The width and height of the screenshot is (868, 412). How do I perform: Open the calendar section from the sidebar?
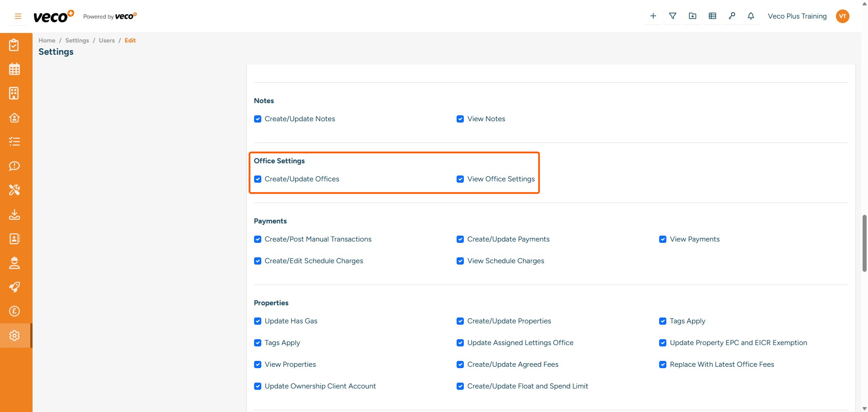15,69
